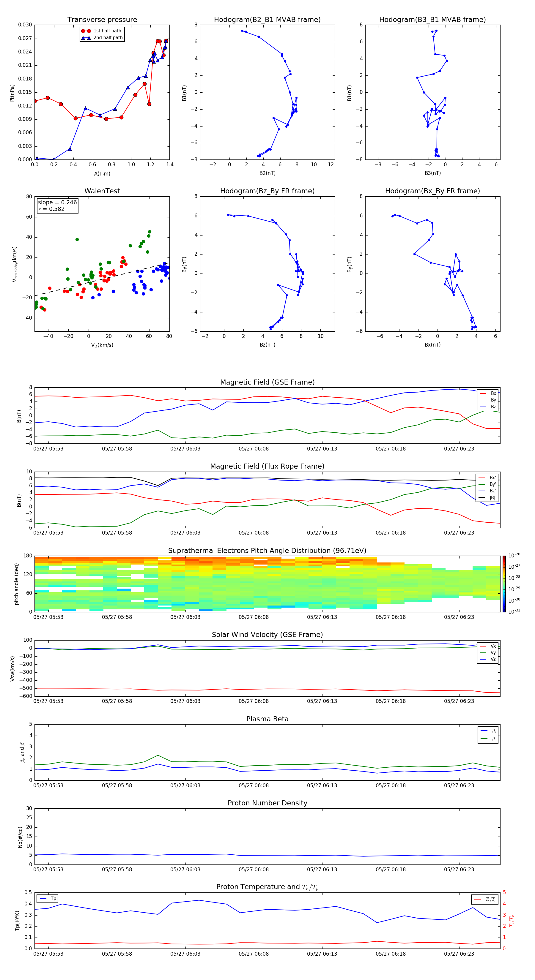Select the "Hodogram(Bx_By FR frame)" title
Screen dimensions: 535x980
coord(432,191)
